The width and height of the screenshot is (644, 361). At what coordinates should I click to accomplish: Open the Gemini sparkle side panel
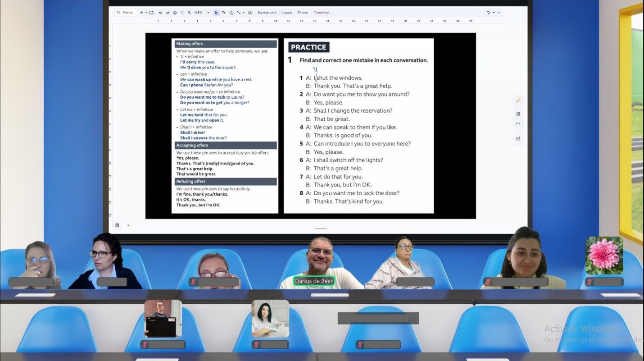click(518, 100)
